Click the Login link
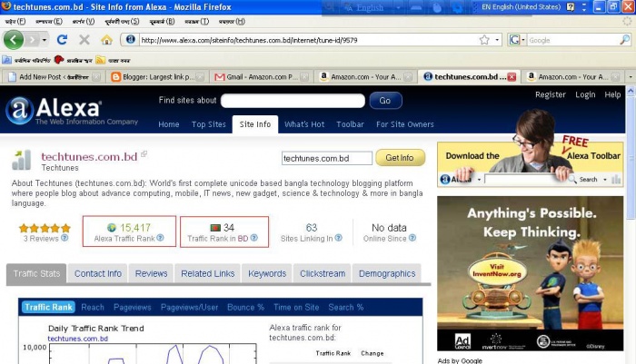The height and width of the screenshot is (364, 636). tap(585, 94)
